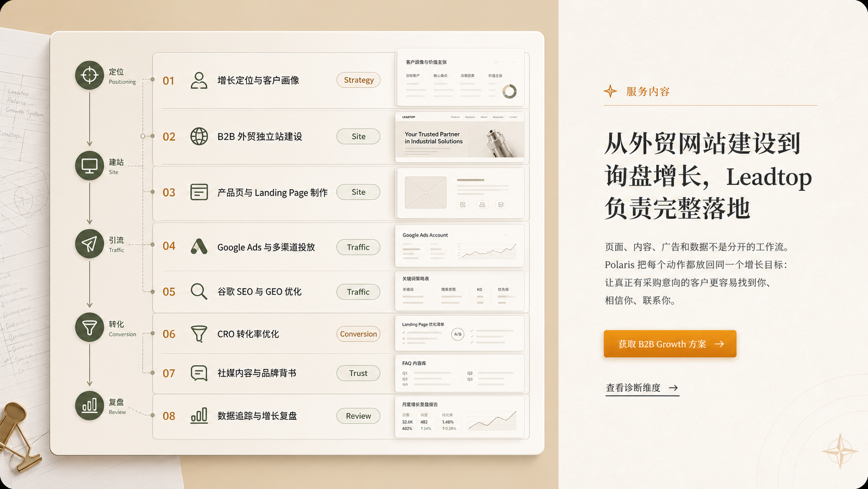Click the Strategy tag in row 01
Image resolution: width=868 pixels, height=489 pixels.
pos(358,80)
